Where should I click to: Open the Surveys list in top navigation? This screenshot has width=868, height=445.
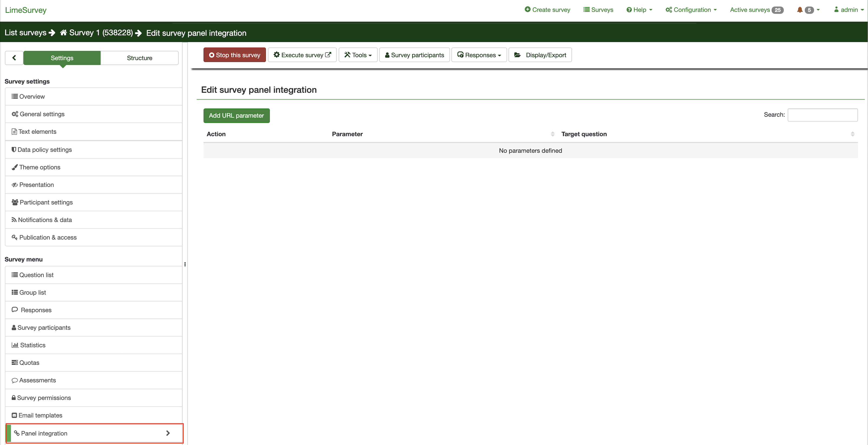[598, 10]
